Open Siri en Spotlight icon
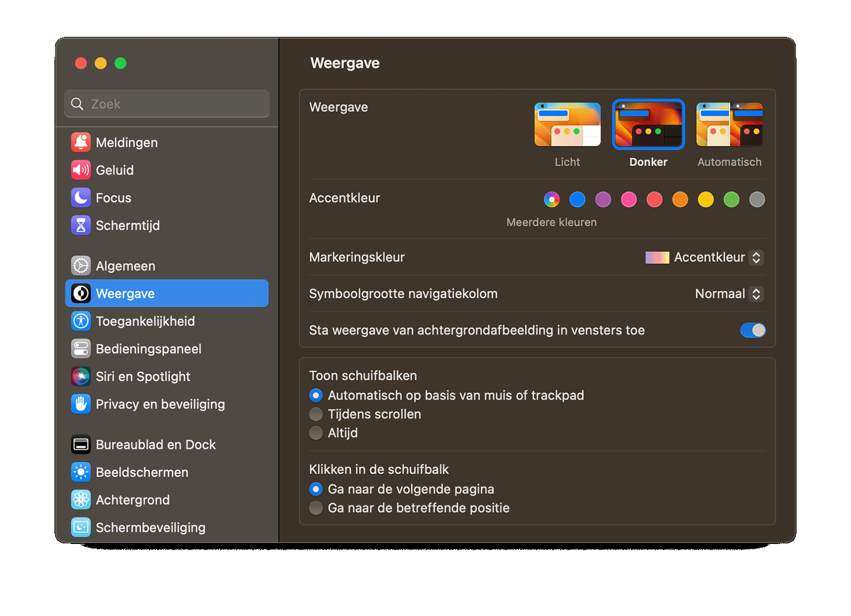The height and width of the screenshot is (616, 851). (81, 376)
